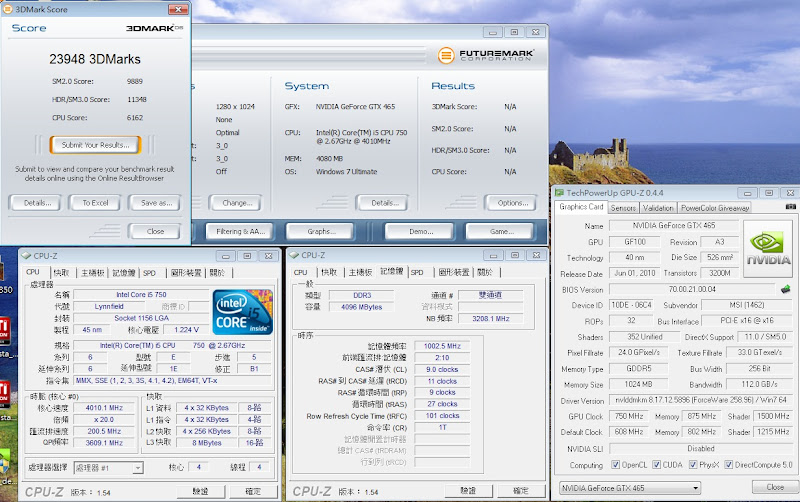Viewport: 800px width, 502px height.
Task: Open SPD tab in left CPU-Z window
Action: 149,273
